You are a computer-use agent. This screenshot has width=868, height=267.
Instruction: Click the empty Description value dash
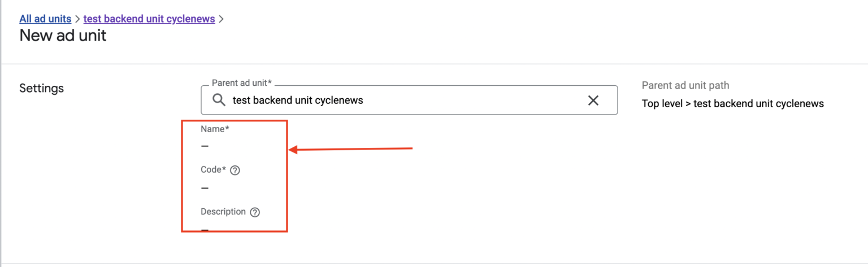point(205,230)
